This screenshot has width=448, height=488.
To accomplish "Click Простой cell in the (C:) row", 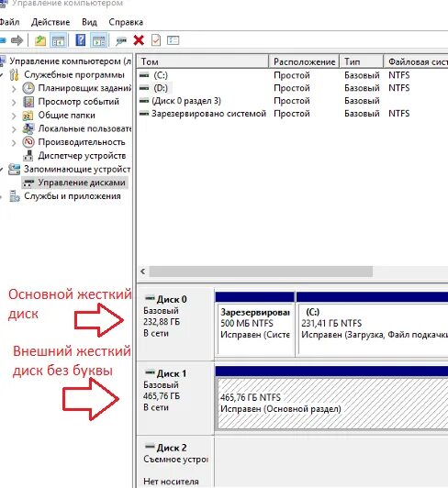I will pos(292,75).
